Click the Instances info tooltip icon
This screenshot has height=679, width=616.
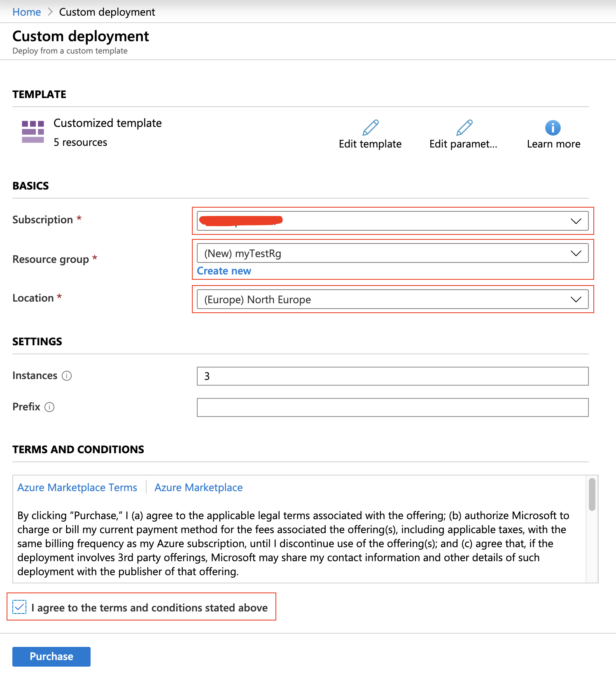tap(67, 376)
